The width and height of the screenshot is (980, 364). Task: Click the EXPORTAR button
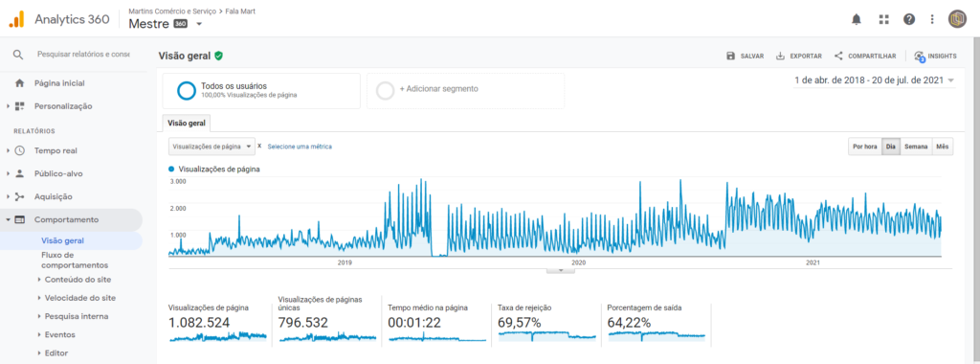pyautogui.click(x=799, y=56)
